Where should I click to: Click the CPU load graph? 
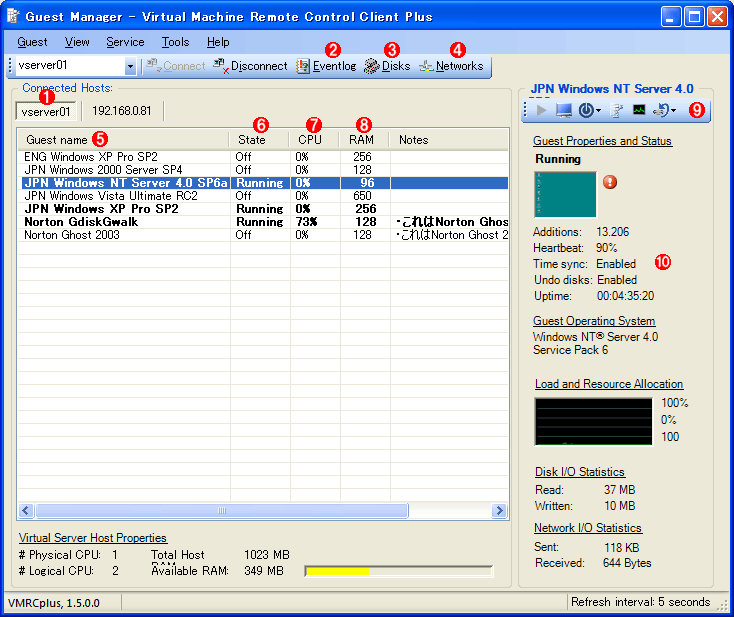tap(594, 422)
